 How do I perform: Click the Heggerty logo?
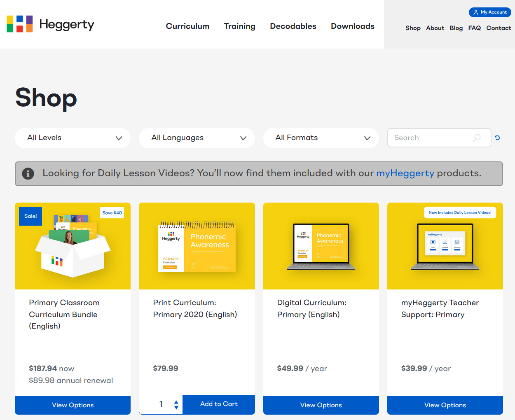click(50, 24)
